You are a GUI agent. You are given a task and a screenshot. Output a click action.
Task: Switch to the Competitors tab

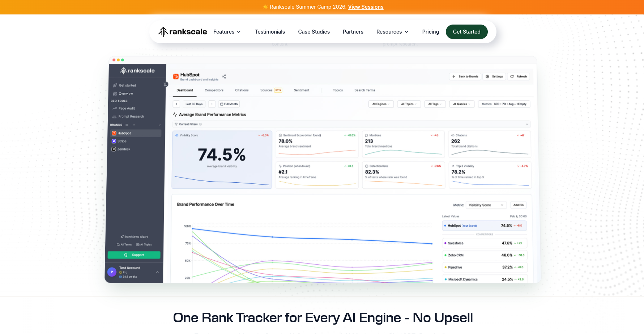pyautogui.click(x=214, y=90)
